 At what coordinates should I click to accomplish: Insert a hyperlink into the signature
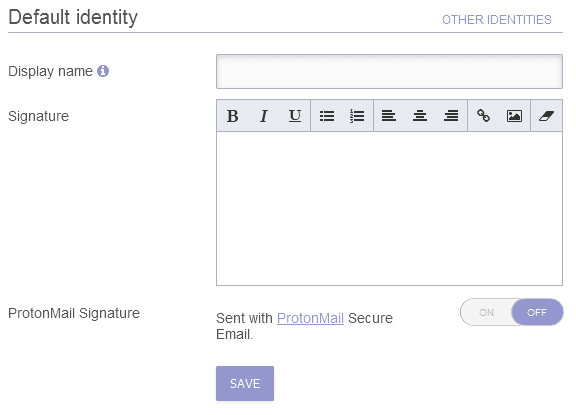(x=483, y=116)
